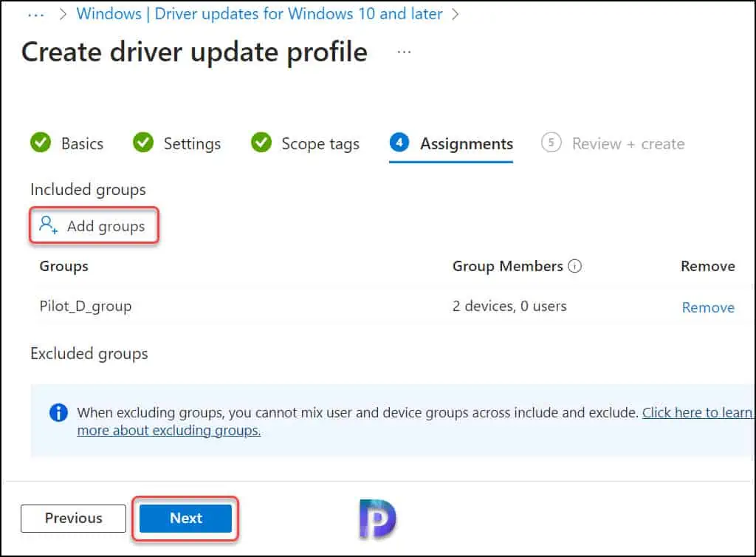
Task: Click the Group Members column header
Action: click(507, 266)
